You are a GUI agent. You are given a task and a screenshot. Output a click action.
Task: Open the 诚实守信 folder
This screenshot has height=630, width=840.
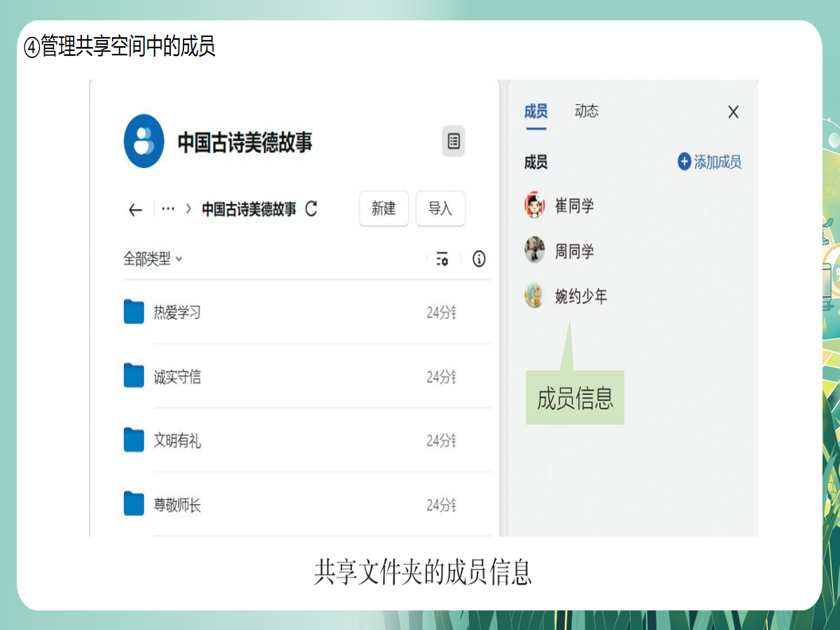click(176, 377)
